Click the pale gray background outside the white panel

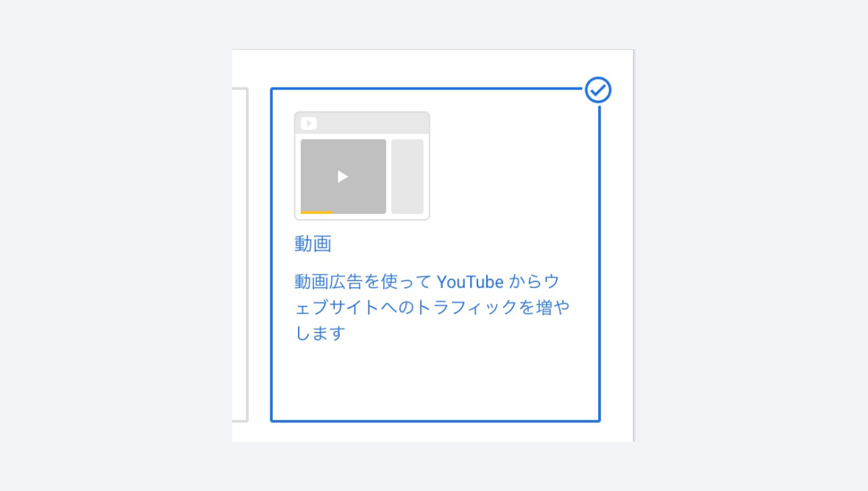tap(116, 246)
